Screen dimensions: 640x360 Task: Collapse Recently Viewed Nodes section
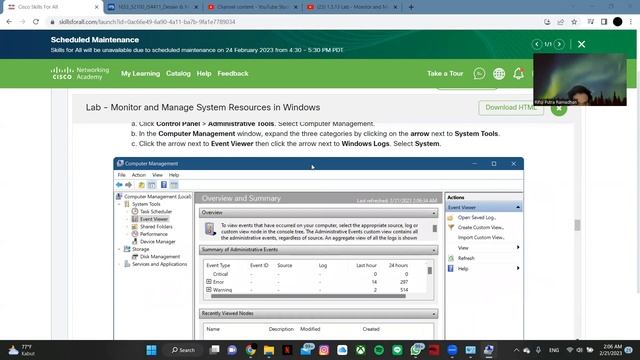click(x=434, y=314)
